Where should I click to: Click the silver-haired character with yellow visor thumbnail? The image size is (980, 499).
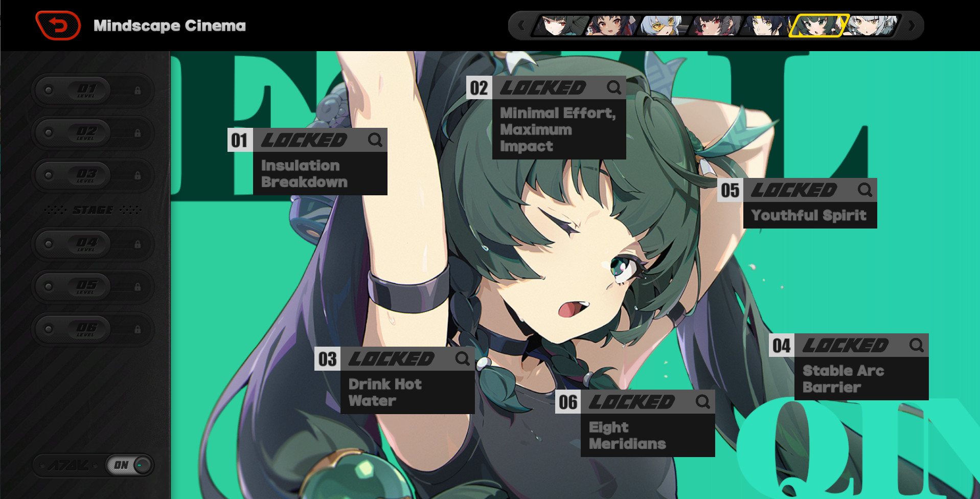click(x=662, y=25)
